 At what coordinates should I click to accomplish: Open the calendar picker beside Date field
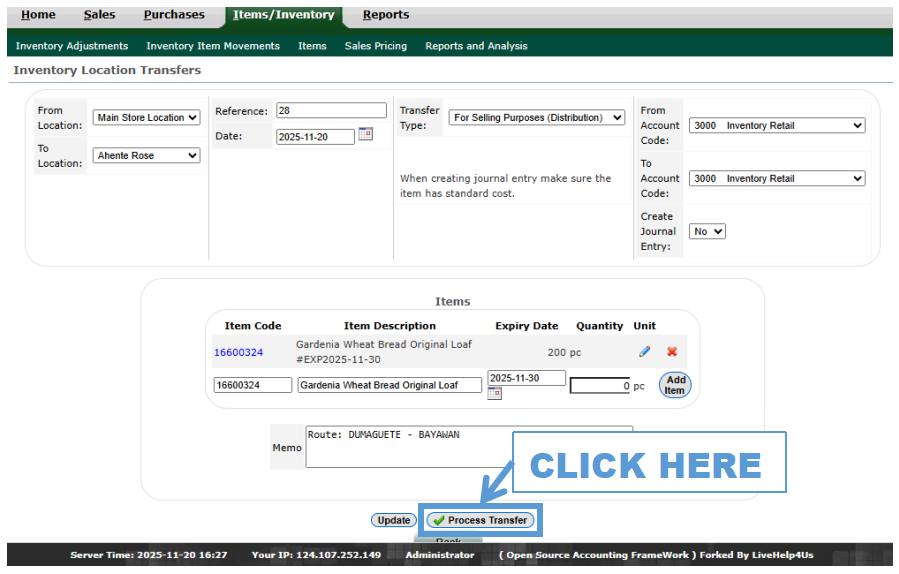pyautogui.click(x=365, y=134)
